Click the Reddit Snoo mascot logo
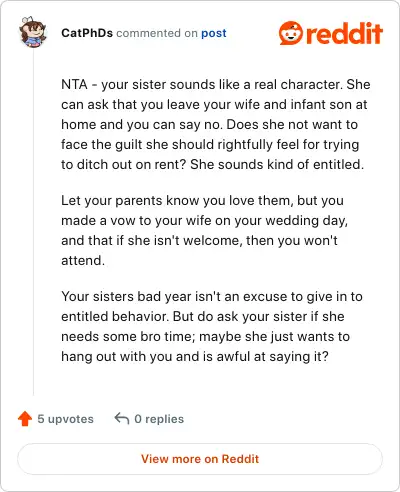Screen dimensions: 400x492 291,33
